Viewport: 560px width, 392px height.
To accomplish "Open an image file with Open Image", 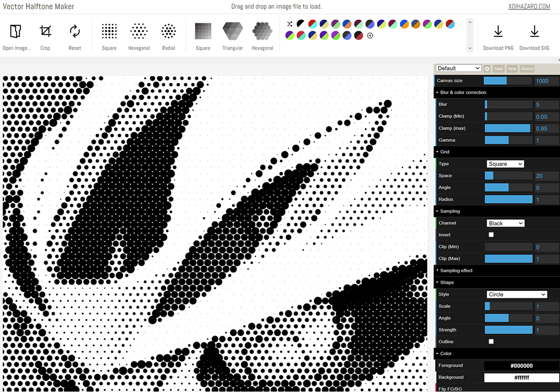I will pos(16,37).
